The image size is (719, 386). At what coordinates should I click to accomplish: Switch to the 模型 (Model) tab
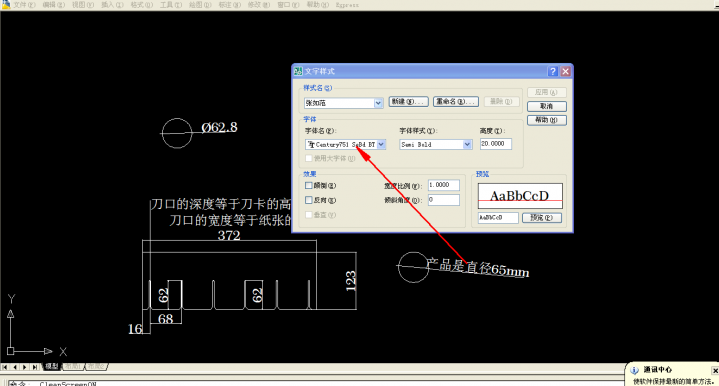click(x=51, y=366)
